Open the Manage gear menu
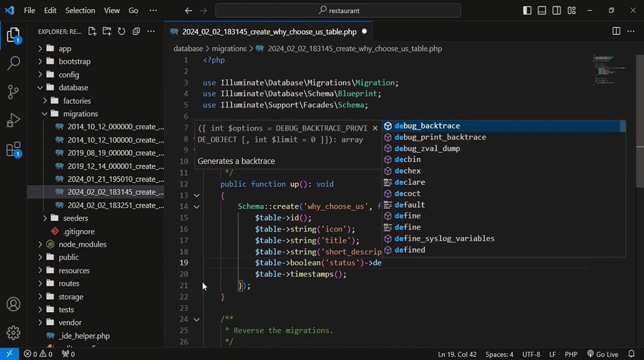The width and height of the screenshot is (644, 360). pyautogui.click(x=14, y=332)
